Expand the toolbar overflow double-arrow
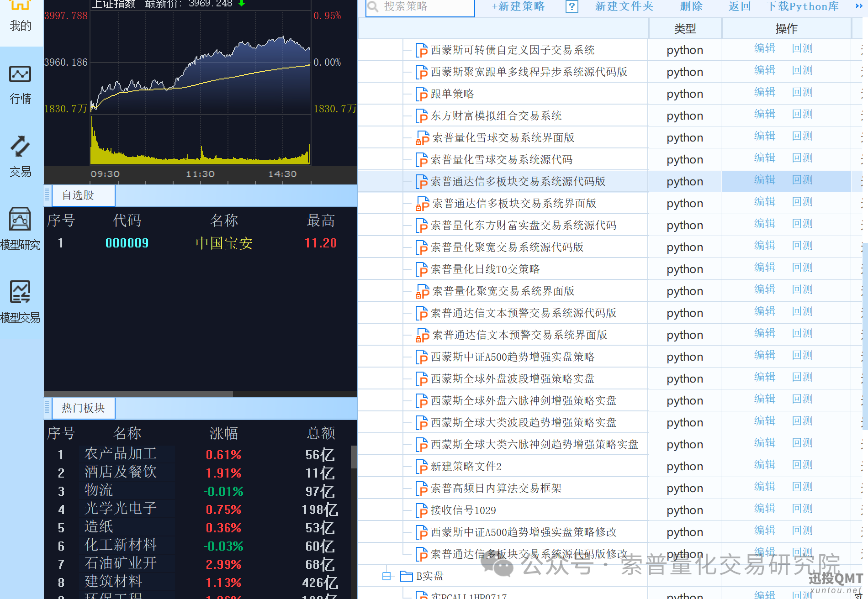Image resolution: width=868 pixels, height=599 pixels. [x=858, y=6]
